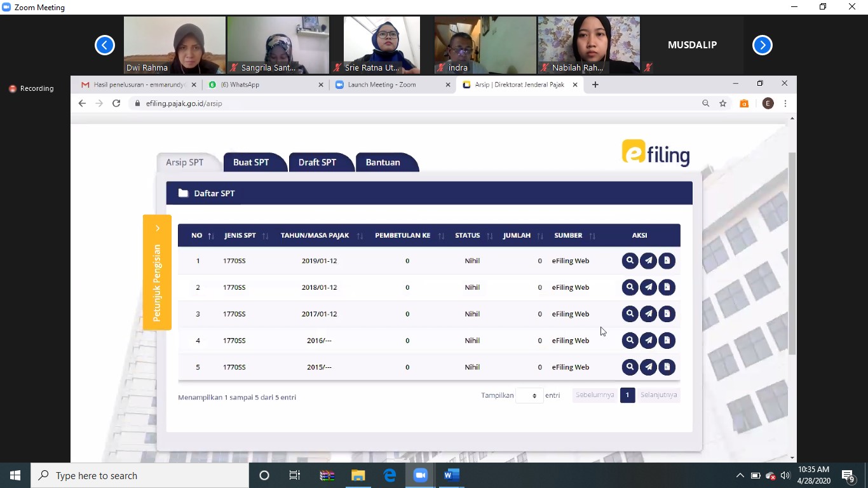Screen dimensions: 868x488
Task: Bookmark page using star icon
Action: pos(722,104)
